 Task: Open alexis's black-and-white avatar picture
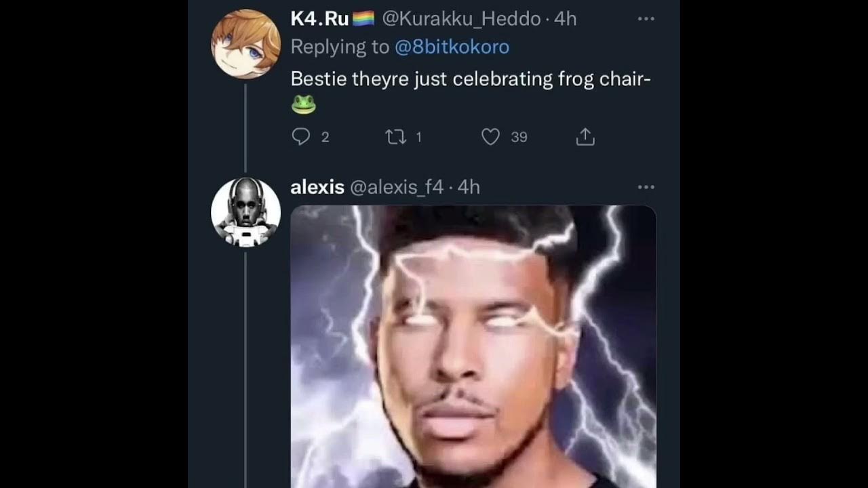(x=246, y=212)
